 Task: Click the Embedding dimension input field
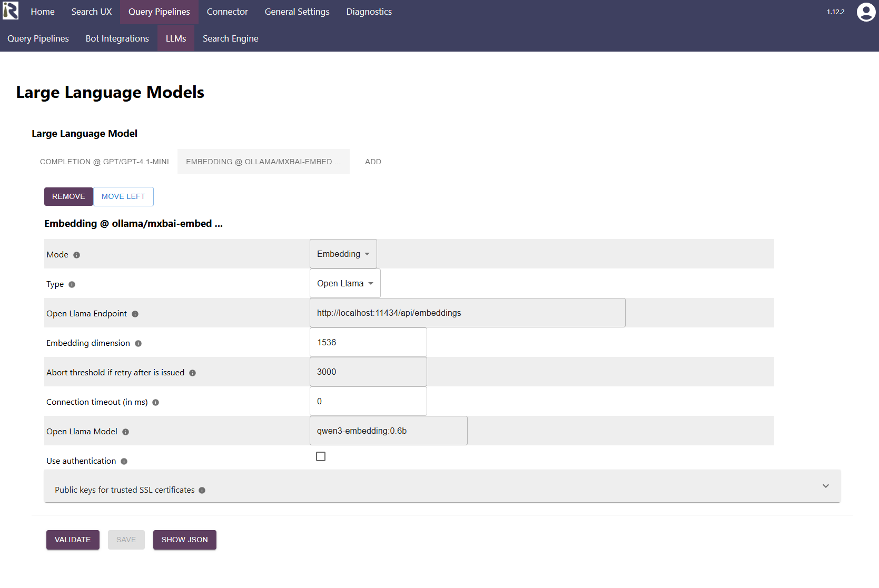[368, 342]
